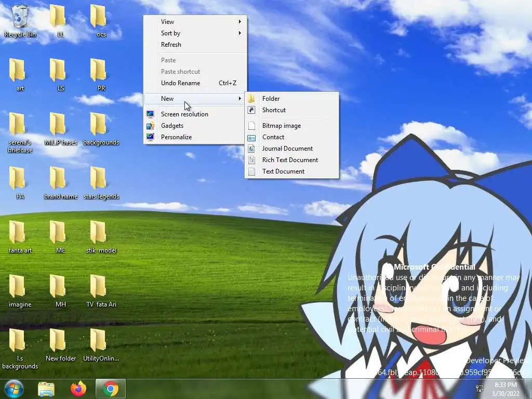Select the stik model folder
Viewport: 532px width, 399px height.
tap(101, 237)
